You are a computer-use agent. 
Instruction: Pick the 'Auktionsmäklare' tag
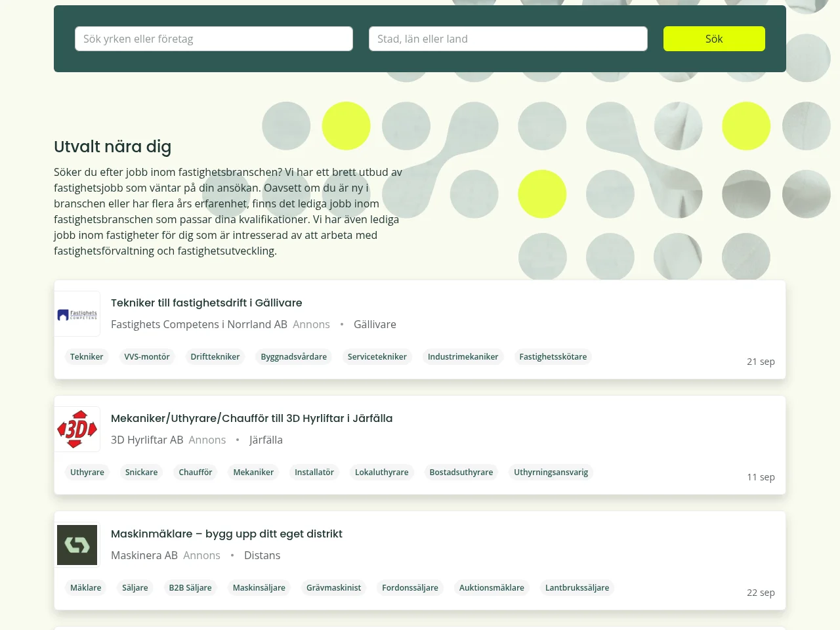(x=492, y=588)
